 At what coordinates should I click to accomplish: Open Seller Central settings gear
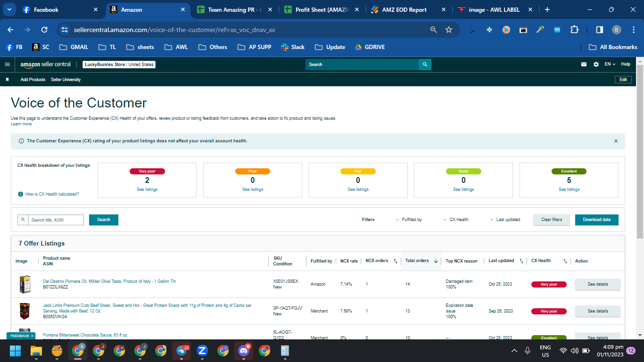(596, 65)
